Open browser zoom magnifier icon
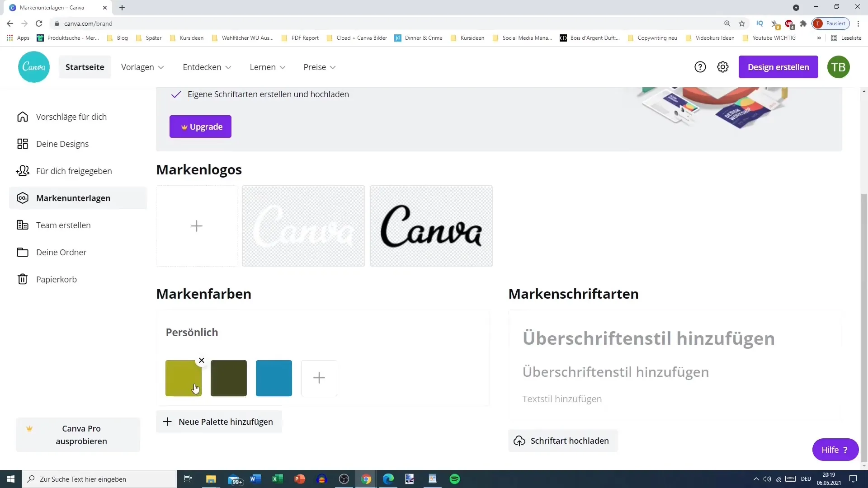This screenshot has height=488, width=868. point(727,23)
